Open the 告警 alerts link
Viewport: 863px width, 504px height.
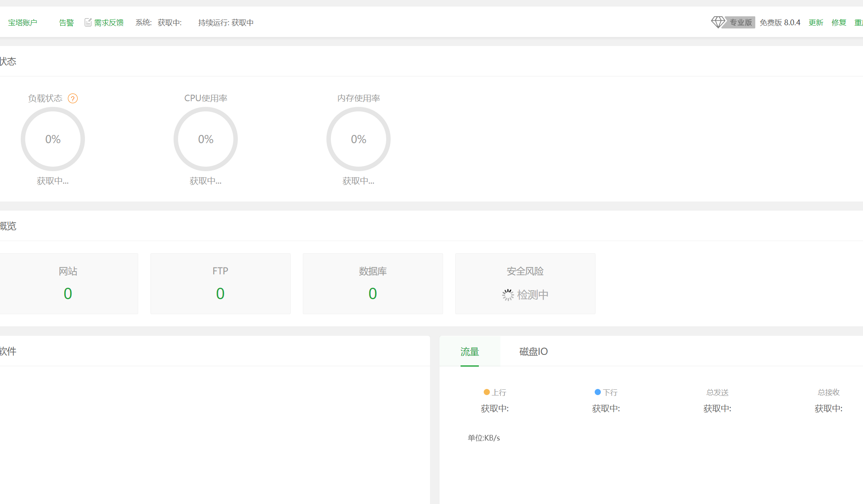coord(66,23)
